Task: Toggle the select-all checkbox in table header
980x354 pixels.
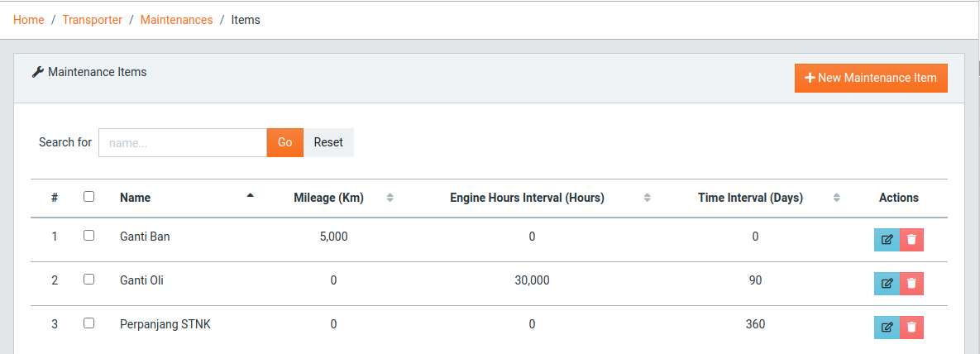Action: click(88, 196)
